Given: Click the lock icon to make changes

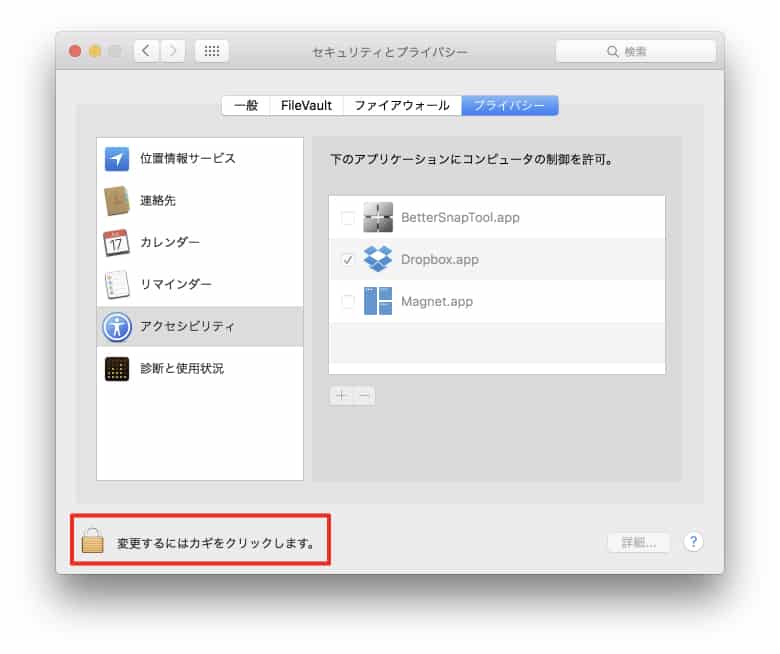Looking at the screenshot, I should pyautogui.click(x=93, y=541).
